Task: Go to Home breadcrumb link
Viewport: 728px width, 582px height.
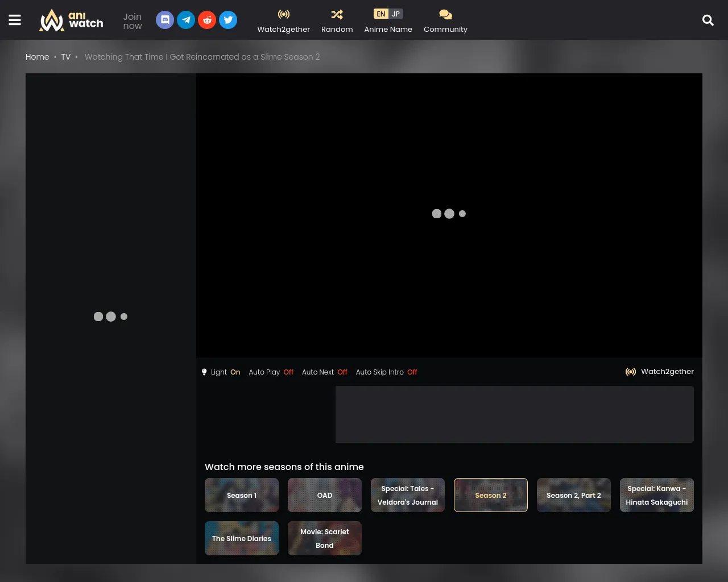Action: point(38,57)
